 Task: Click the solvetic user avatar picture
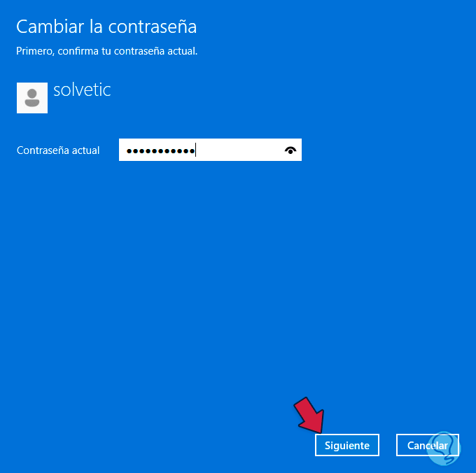[32, 98]
